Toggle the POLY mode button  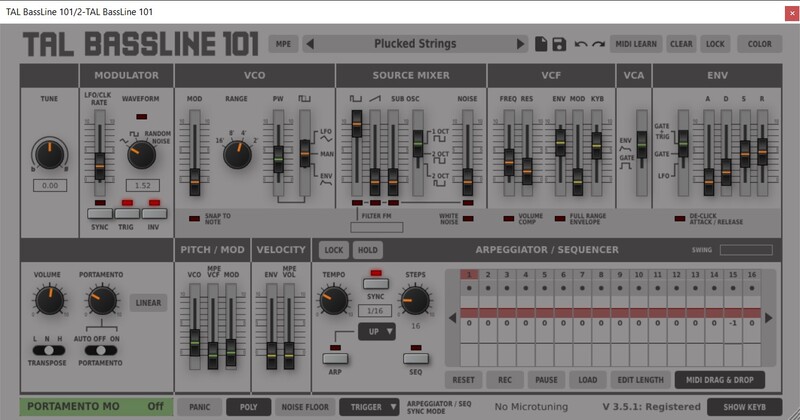point(248,407)
